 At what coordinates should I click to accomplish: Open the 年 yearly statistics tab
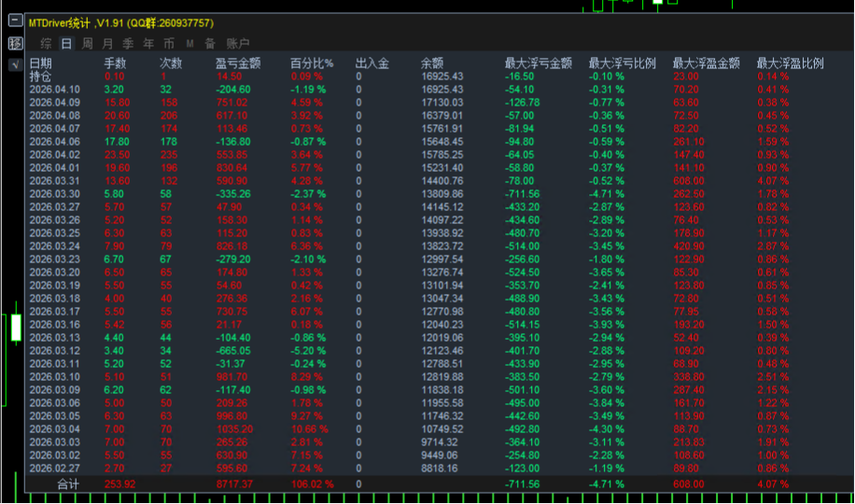click(x=148, y=44)
